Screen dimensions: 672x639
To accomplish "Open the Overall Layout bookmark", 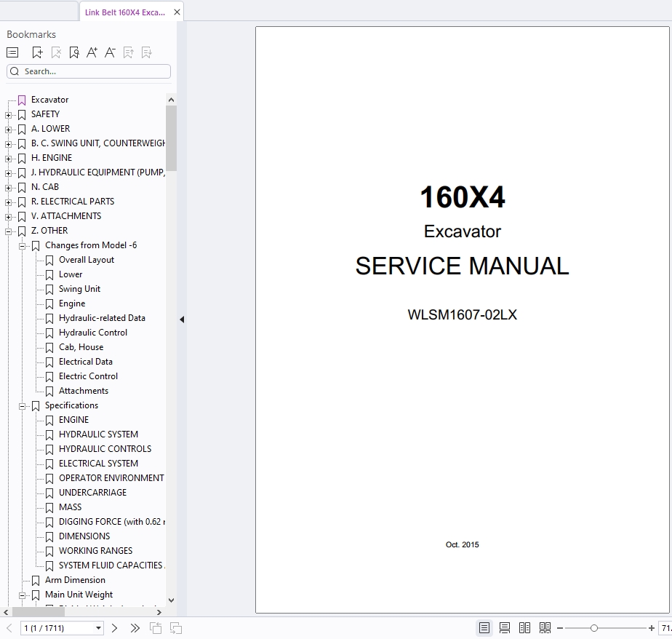I will coord(87,260).
